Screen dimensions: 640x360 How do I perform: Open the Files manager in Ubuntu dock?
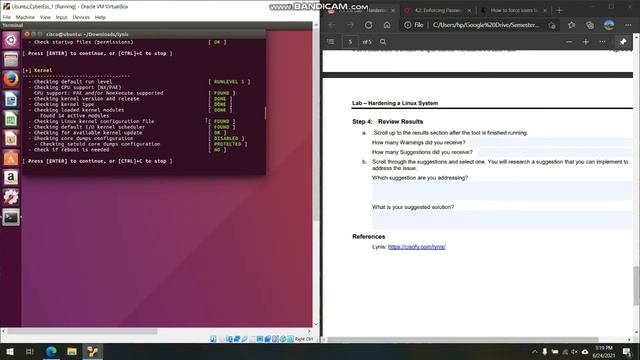coord(11,60)
